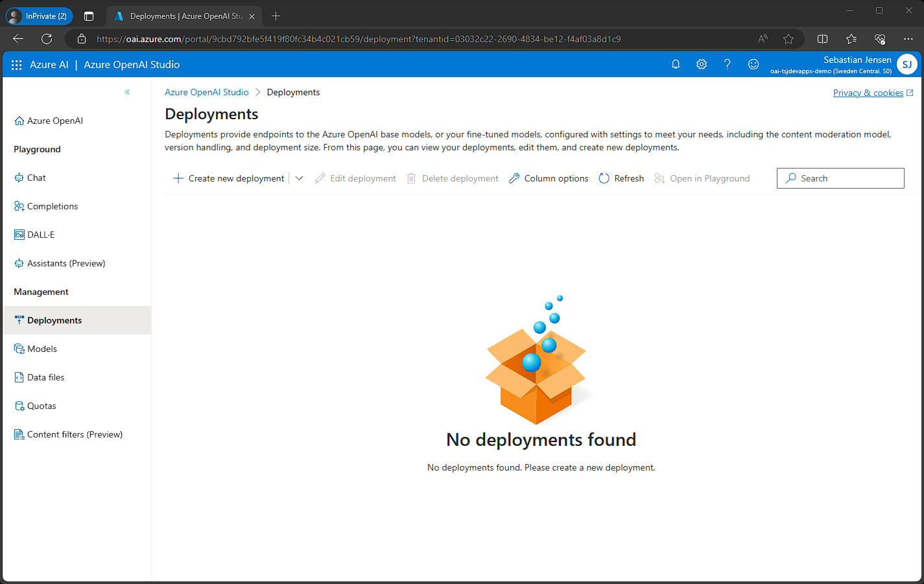Click Azure OpenAI Studio breadcrumb link
This screenshot has height=584, width=924.
click(x=206, y=92)
